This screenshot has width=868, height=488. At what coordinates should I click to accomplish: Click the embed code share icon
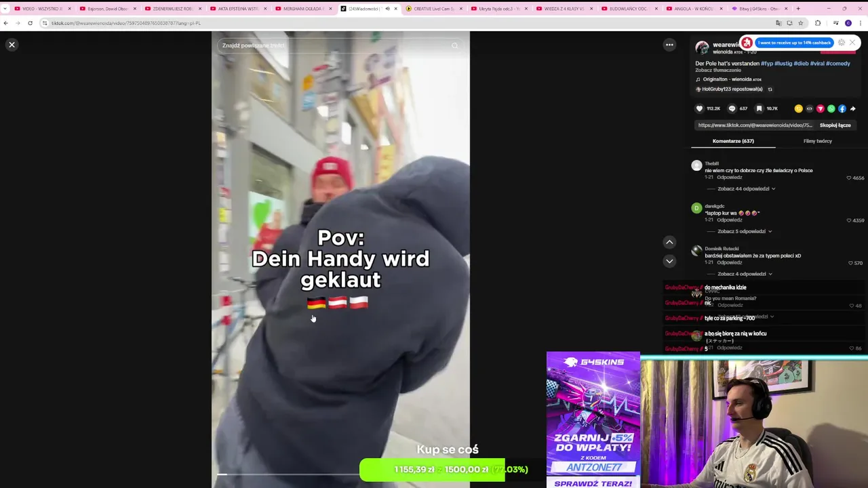pos(809,108)
